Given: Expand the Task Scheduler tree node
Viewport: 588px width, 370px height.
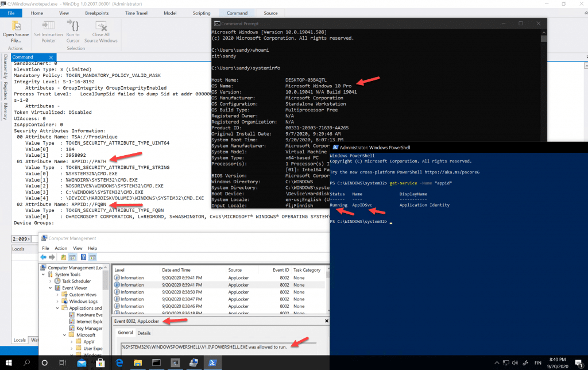Looking at the screenshot, I should (x=51, y=281).
